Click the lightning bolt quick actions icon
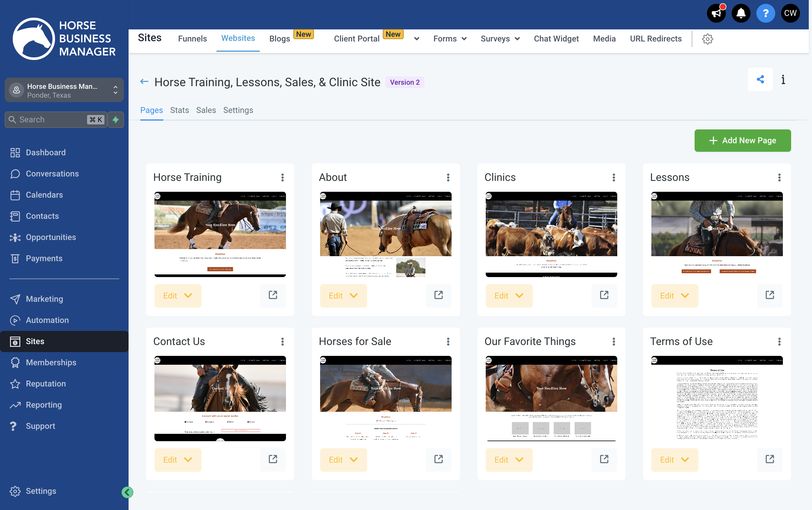The width and height of the screenshot is (812, 510). [116, 120]
